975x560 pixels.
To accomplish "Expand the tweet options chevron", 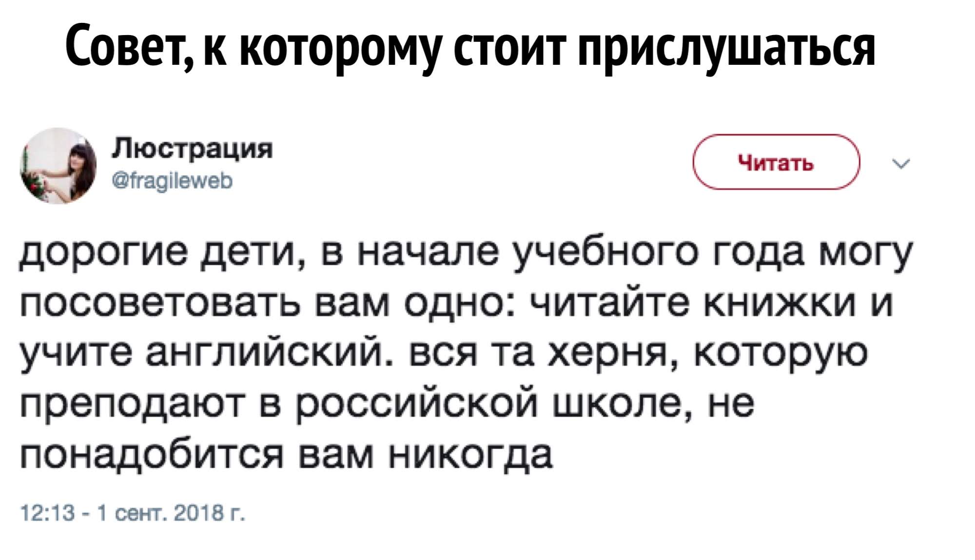I will [901, 164].
